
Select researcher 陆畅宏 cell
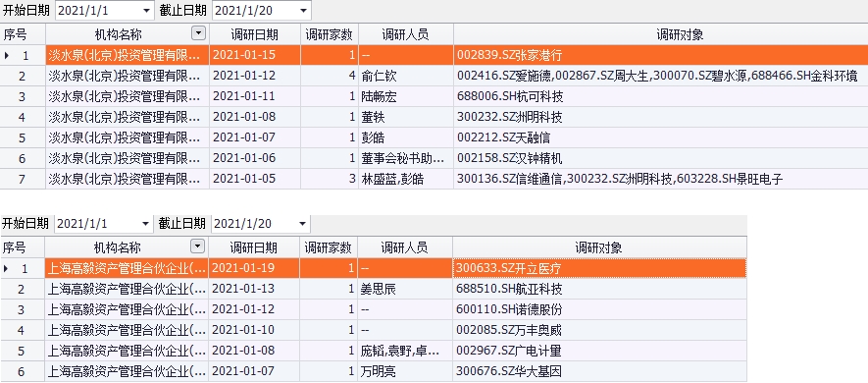406,96
